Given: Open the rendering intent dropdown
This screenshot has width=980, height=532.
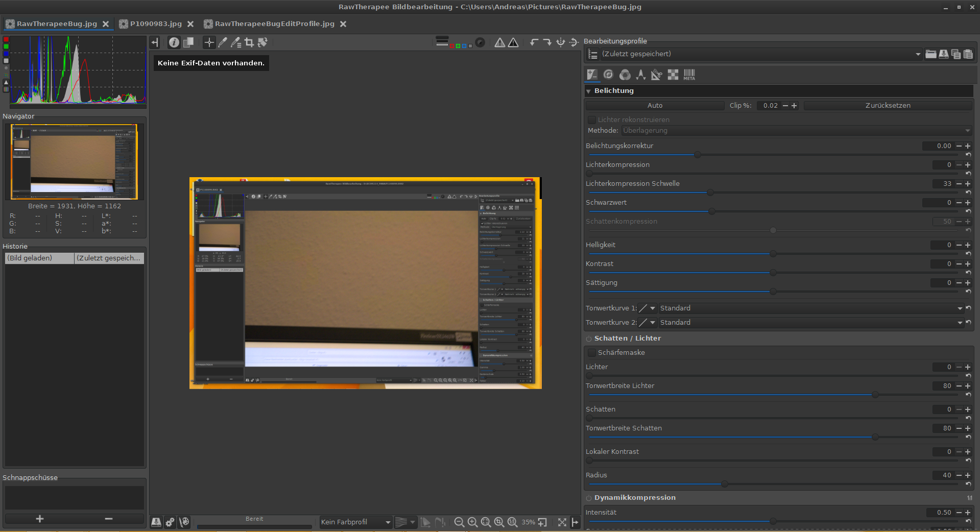Looking at the screenshot, I should pos(405,522).
